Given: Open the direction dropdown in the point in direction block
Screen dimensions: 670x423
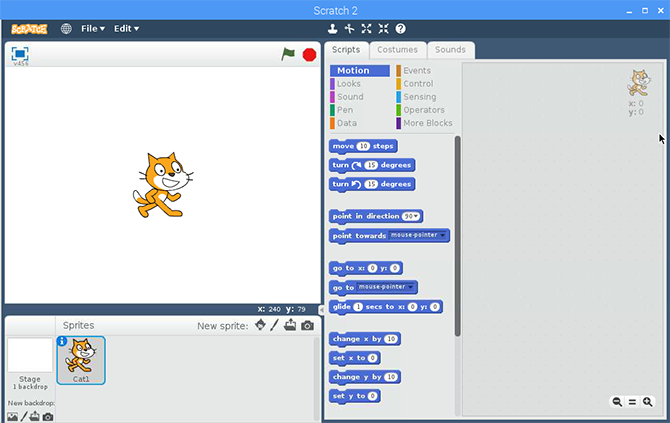Looking at the screenshot, I should point(417,216).
